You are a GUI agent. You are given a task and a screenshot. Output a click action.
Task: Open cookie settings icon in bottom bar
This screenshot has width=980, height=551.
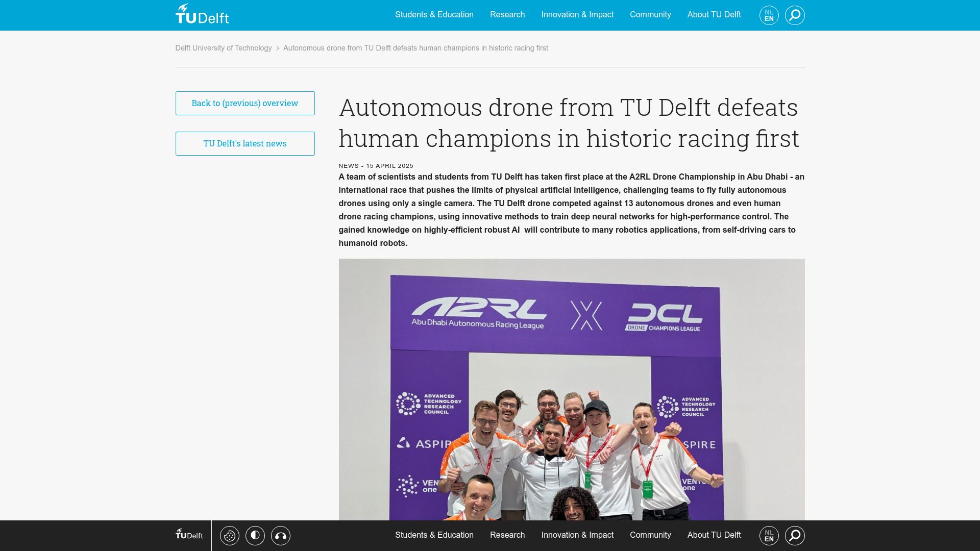coord(230,536)
